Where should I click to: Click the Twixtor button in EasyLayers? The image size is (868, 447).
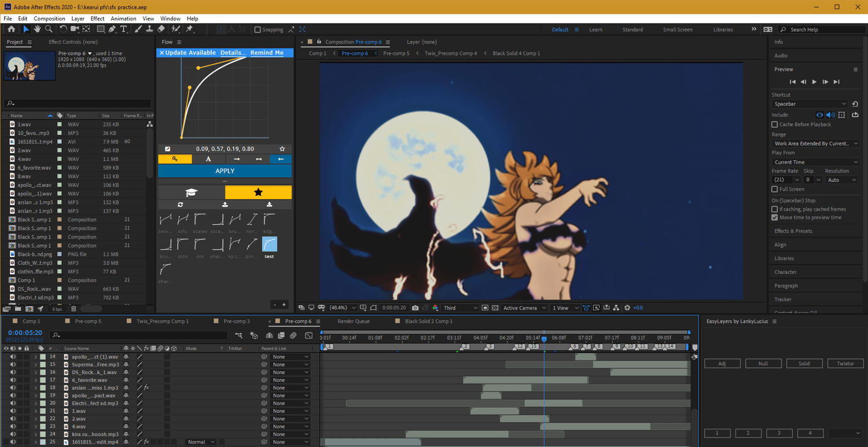pyautogui.click(x=845, y=364)
